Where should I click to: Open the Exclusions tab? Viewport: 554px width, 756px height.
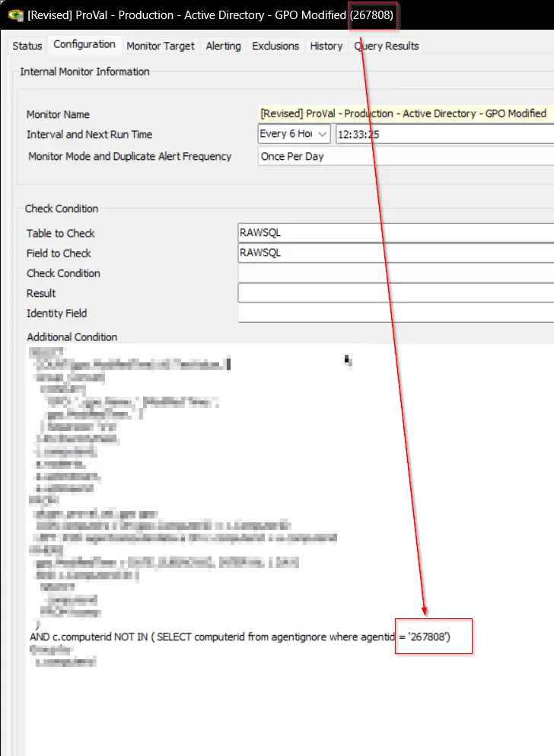coord(275,46)
